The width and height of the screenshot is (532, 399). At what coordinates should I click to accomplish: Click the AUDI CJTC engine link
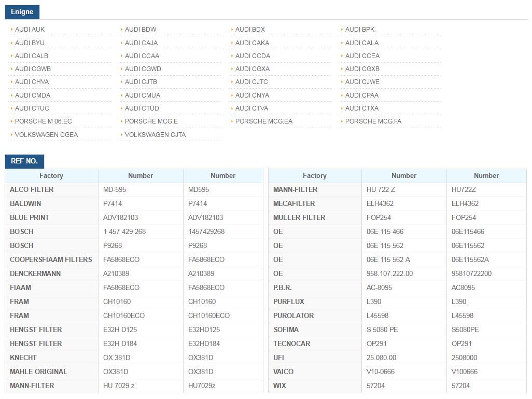[251, 82]
